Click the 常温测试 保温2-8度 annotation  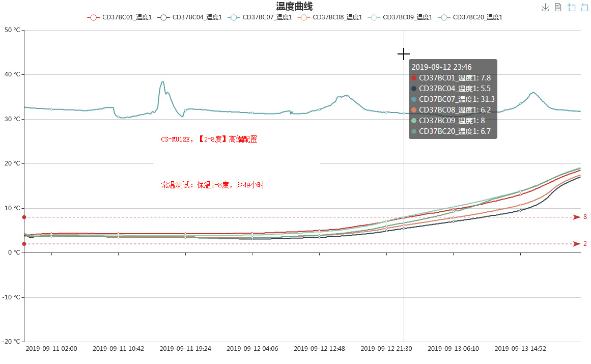213,185
